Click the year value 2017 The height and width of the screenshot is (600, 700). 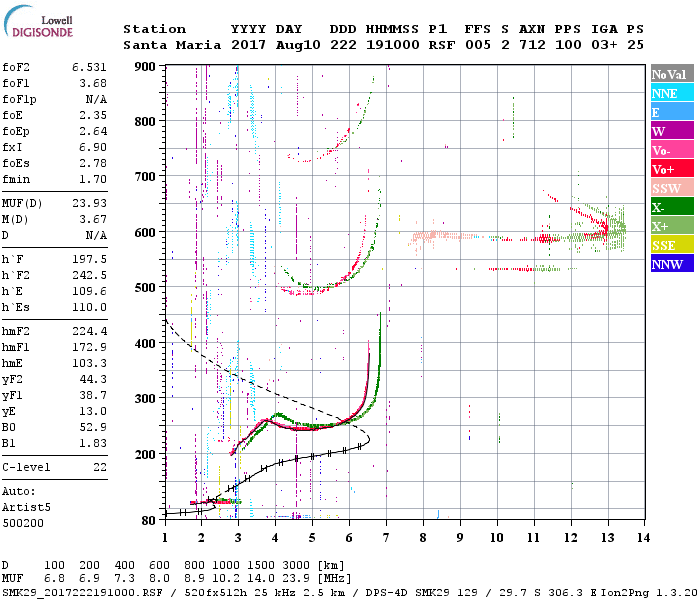248,45
